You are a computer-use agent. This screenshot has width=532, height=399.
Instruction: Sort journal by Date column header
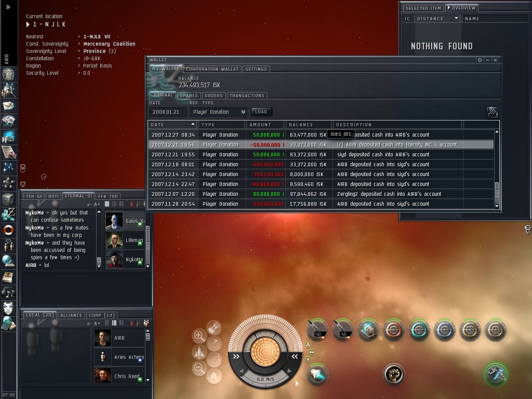pyautogui.click(x=173, y=125)
